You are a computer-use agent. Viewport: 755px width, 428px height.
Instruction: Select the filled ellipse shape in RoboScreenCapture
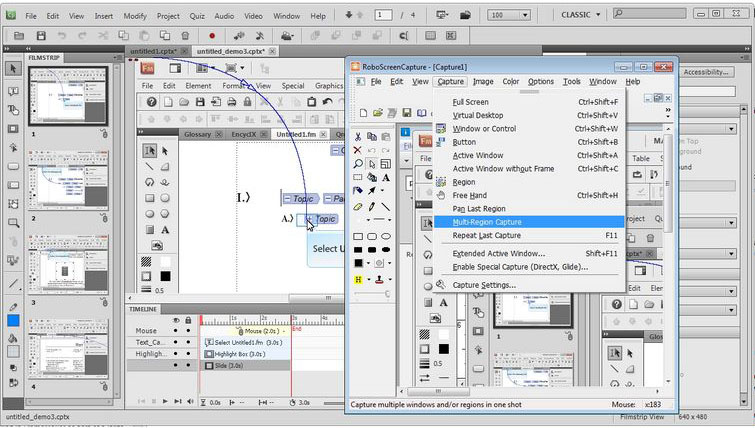(386, 250)
